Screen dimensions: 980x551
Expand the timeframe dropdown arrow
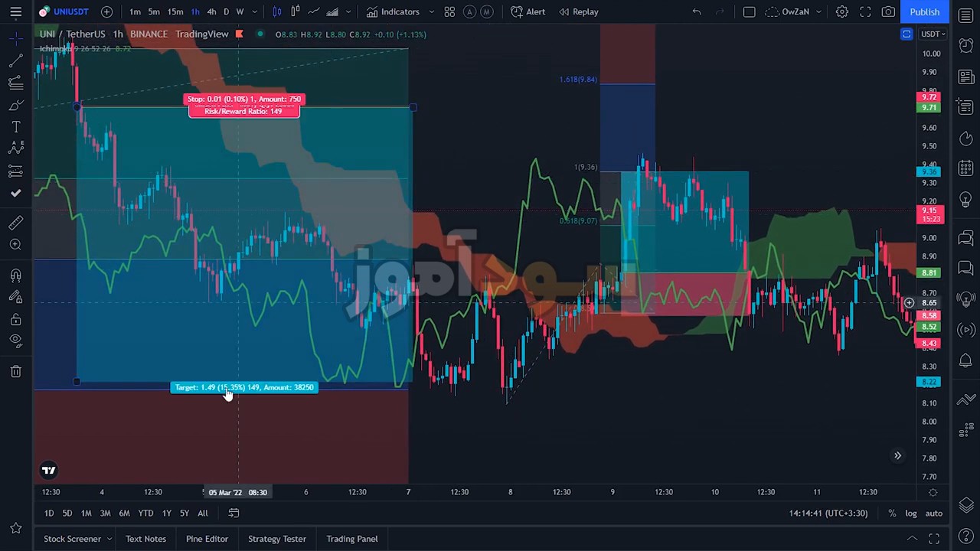click(x=254, y=11)
